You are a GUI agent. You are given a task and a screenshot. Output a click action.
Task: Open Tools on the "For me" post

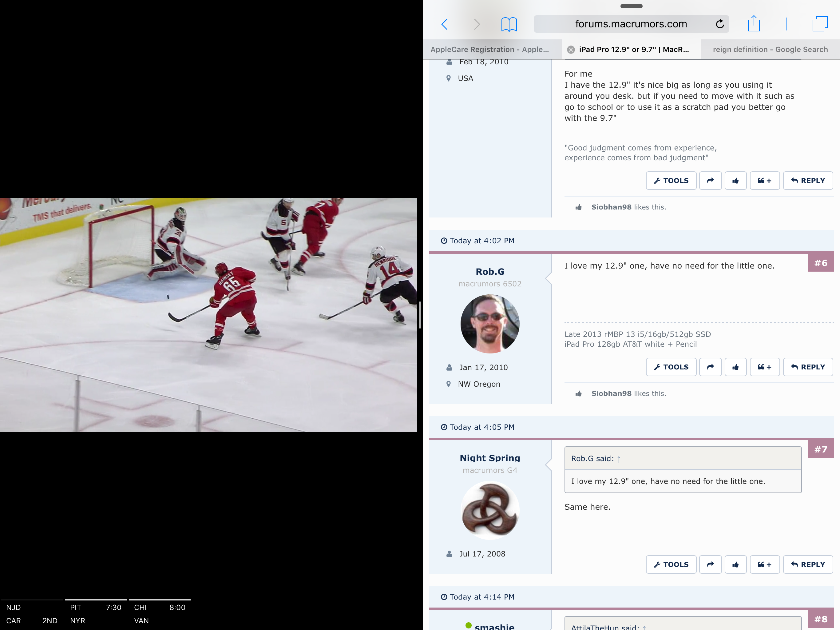point(671,181)
